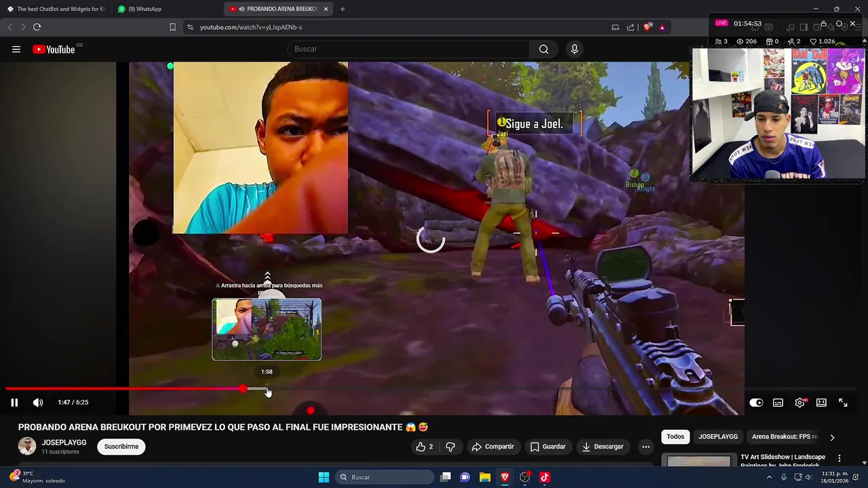
Task: Open TikTok from the taskbar
Action: (544, 477)
